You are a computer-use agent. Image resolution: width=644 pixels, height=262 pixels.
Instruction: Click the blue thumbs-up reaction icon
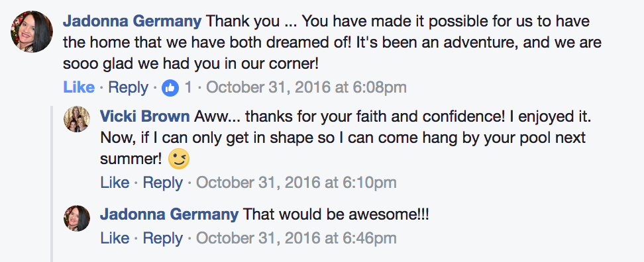coord(170,88)
